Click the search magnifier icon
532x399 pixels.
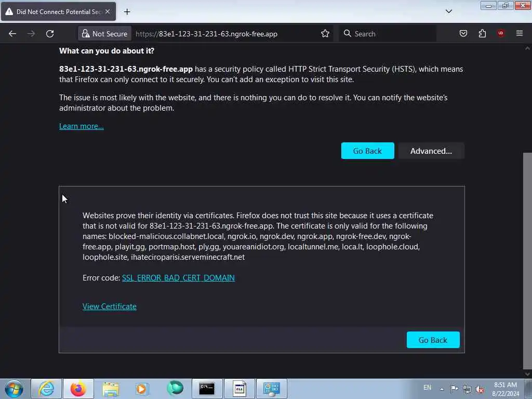(347, 34)
